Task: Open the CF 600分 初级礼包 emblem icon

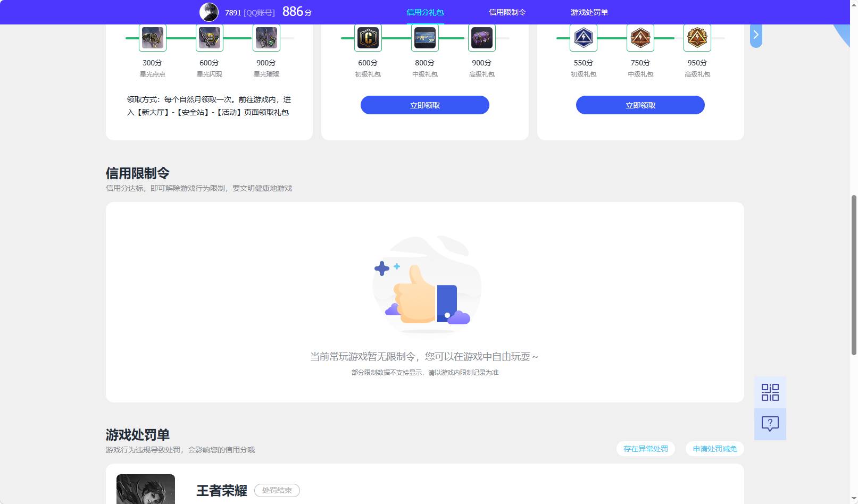Action: coord(368,37)
